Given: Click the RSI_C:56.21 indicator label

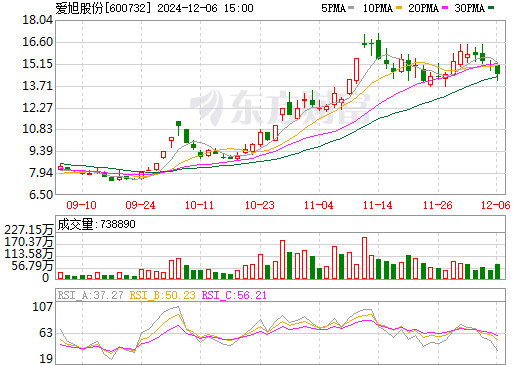Looking at the screenshot, I should [x=234, y=295].
